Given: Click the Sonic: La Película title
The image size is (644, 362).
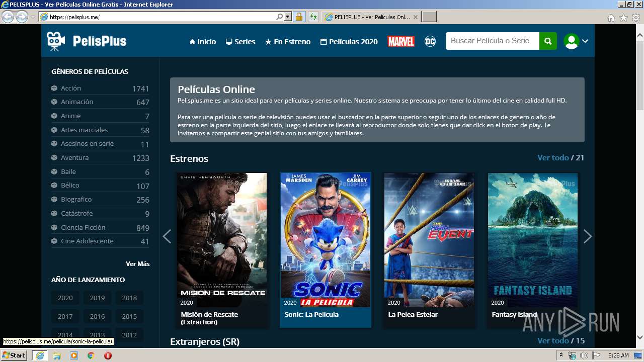Looking at the screenshot, I should click(x=311, y=314).
